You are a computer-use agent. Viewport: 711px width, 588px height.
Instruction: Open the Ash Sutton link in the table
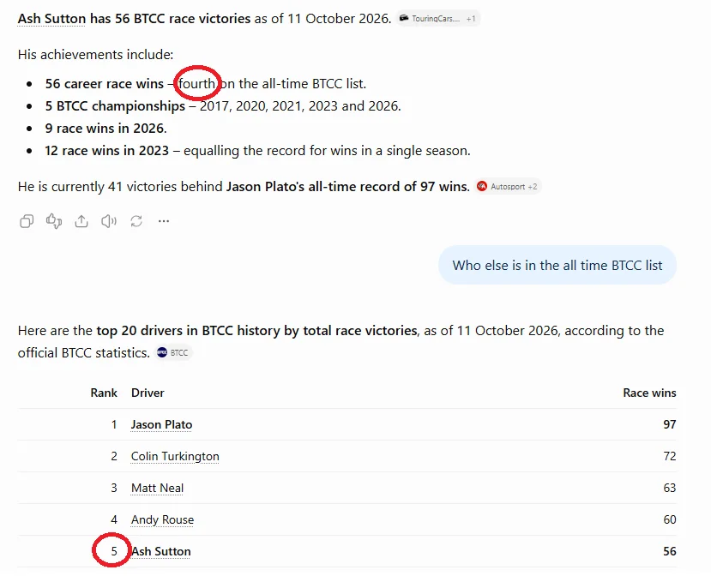[161, 551]
